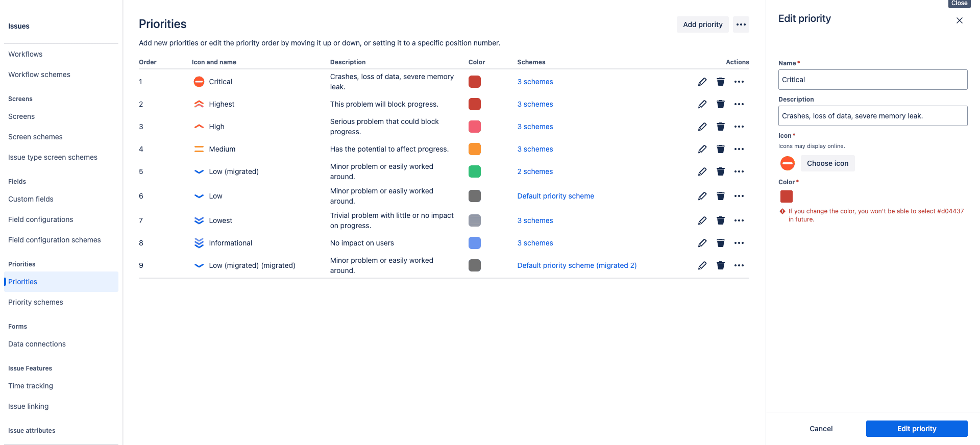Click trash icon for Highest priority

[721, 104]
